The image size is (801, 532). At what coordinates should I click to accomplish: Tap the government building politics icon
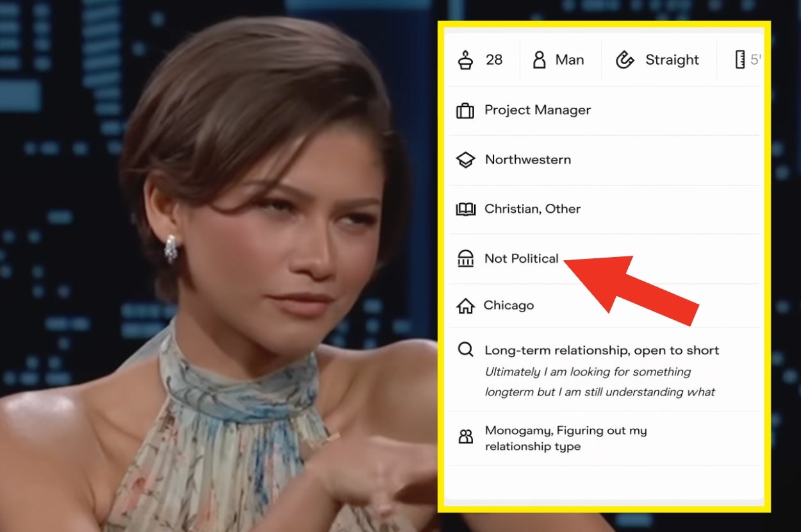pos(465,259)
